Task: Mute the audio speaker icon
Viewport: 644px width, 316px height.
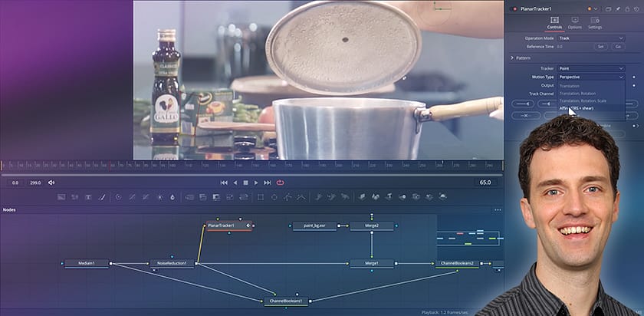Action: point(51,183)
